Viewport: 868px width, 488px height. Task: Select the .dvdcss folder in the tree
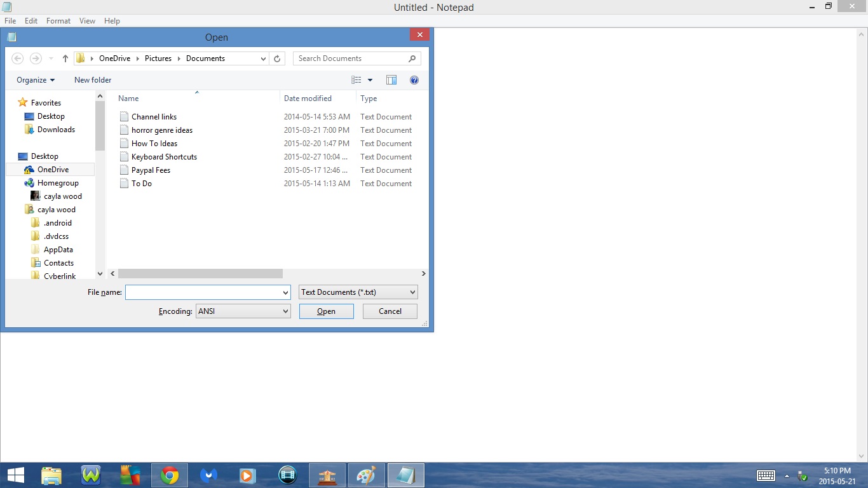(56, 236)
